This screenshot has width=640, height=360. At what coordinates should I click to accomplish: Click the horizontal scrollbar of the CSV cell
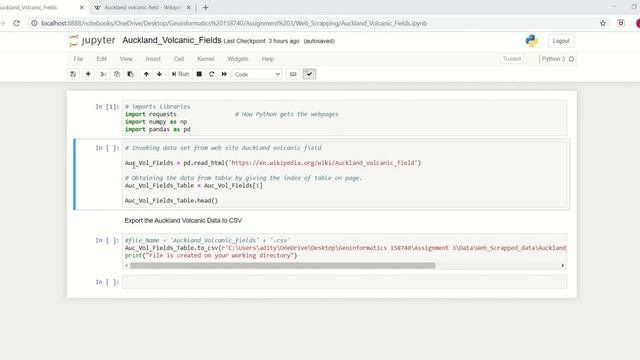(x=282, y=265)
